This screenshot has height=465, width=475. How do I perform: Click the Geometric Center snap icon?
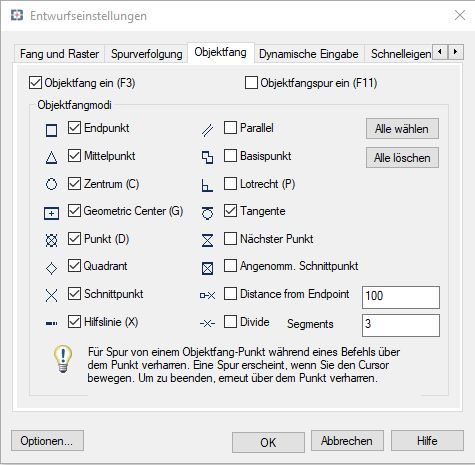coord(51,213)
